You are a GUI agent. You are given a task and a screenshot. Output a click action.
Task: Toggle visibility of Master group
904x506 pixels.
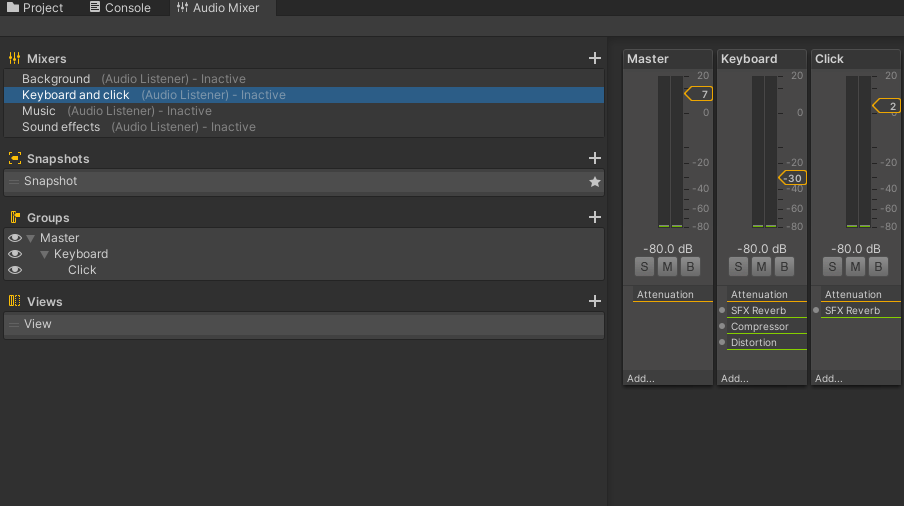click(15, 238)
